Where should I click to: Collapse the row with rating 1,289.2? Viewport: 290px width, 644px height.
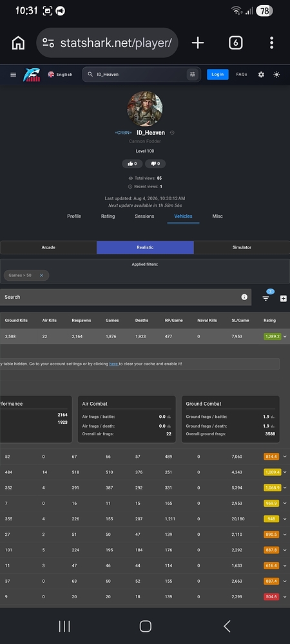(x=285, y=336)
